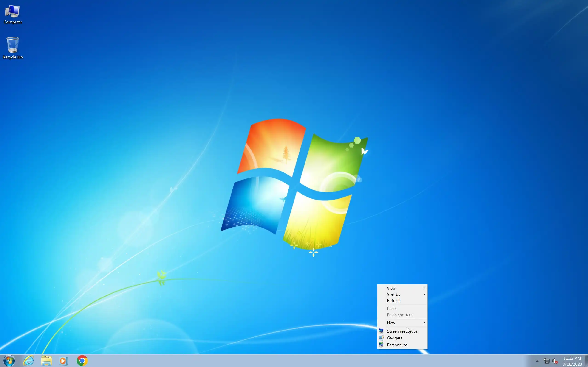Image resolution: width=588 pixels, height=367 pixels.
Task: Click the Show desktop strip
Action: pos(586,361)
